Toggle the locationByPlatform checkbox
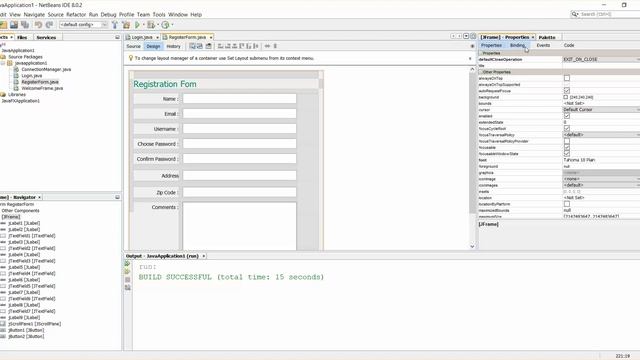The image size is (640, 360). pyautogui.click(x=567, y=204)
